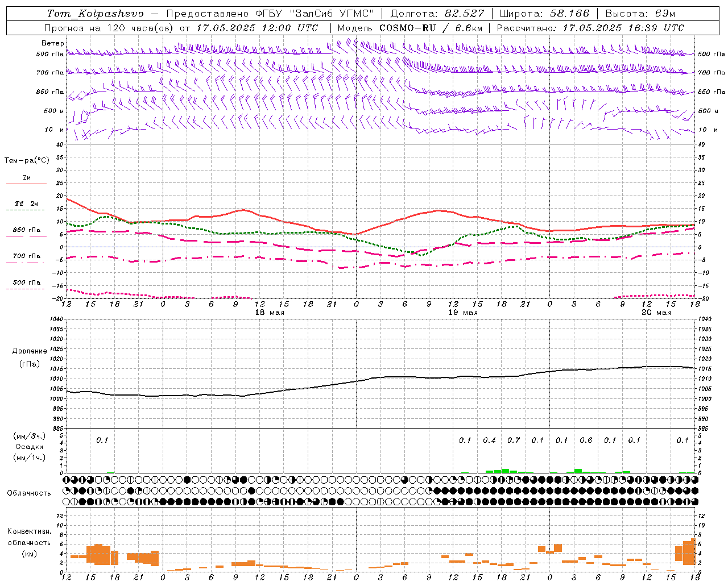Image resolution: width=728 pixels, height=582 pixels.
Task: Click the 0.4 precipitation amount
Action: pyautogui.click(x=489, y=440)
